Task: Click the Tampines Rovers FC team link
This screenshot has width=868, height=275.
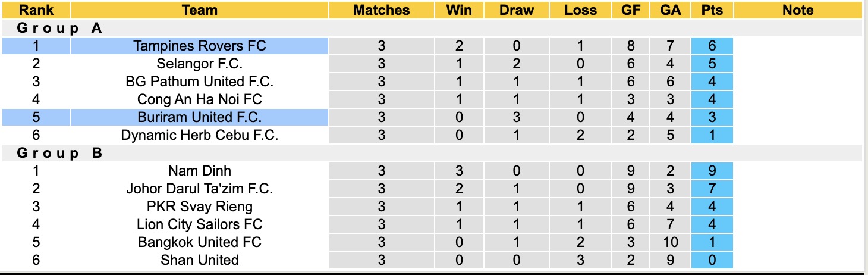Action: 200,46
